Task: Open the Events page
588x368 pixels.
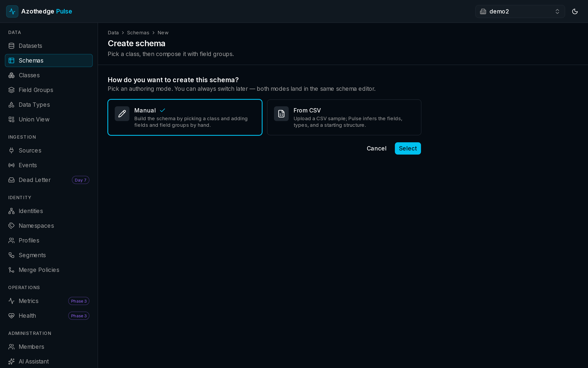Action: (x=49, y=165)
